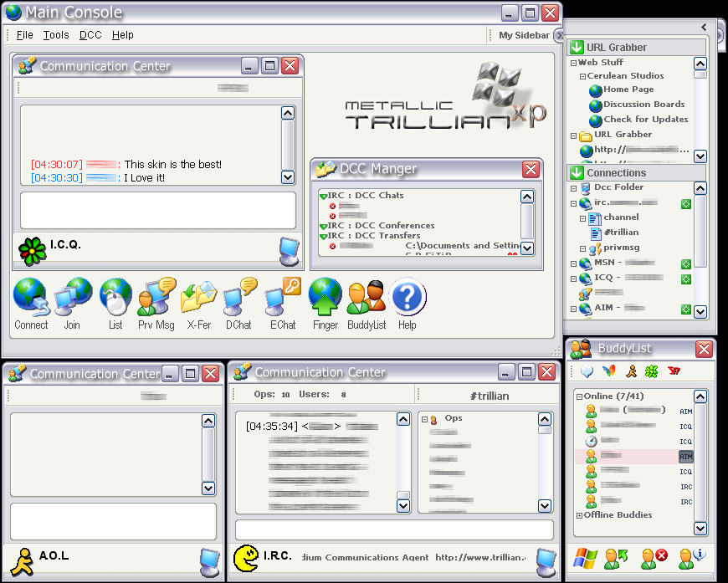Toggle the MSN connection green status box
The height and width of the screenshot is (583, 728).
tap(686, 264)
